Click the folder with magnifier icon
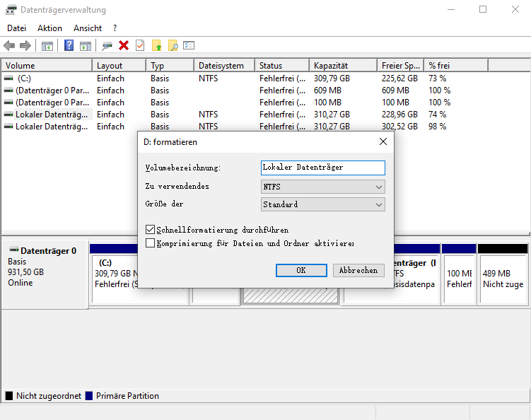This screenshot has width=531, height=420. [173, 46]
